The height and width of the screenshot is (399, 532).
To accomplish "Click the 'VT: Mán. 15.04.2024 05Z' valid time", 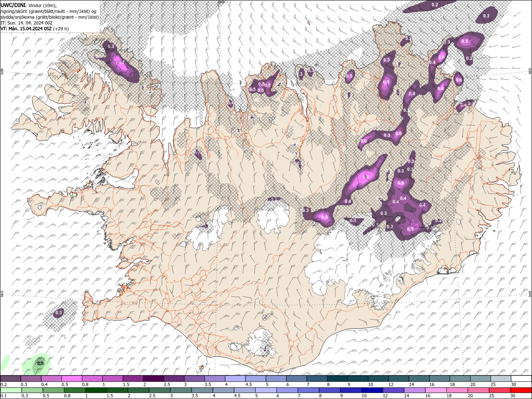I will [x=26, y=29].
